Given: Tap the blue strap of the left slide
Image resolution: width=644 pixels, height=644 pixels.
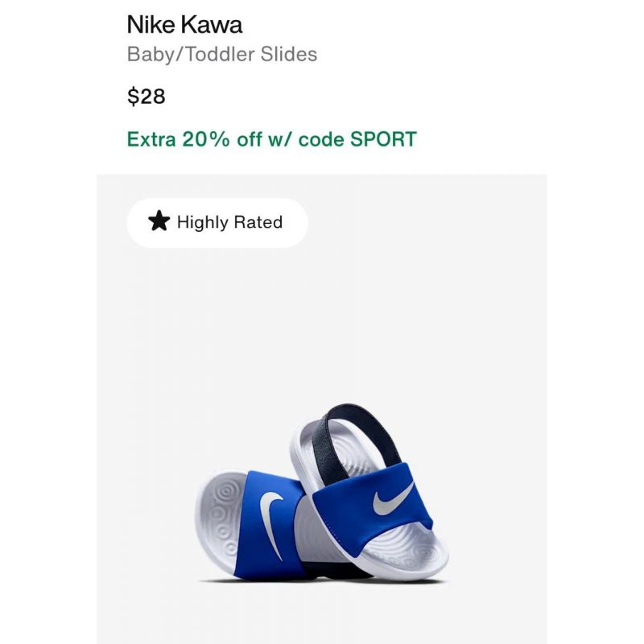Looking at the screenshot, I should (269, 526).
